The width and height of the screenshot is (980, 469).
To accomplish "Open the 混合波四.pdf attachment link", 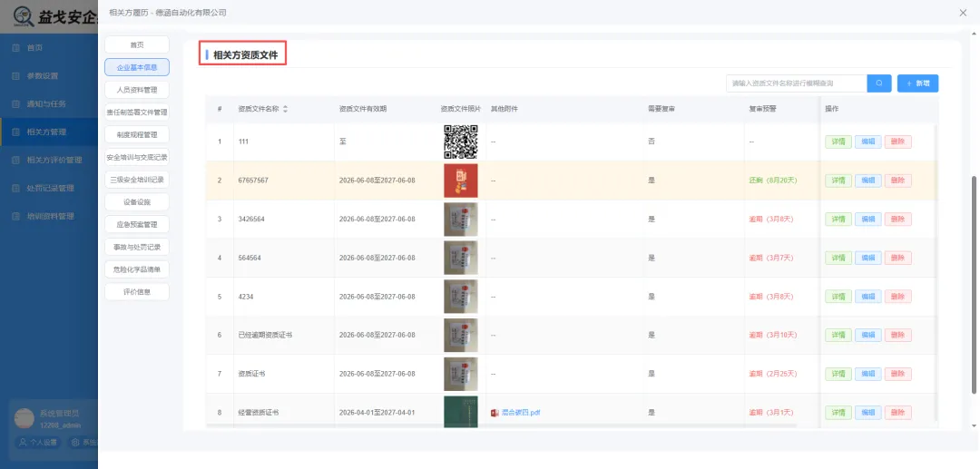I will [521, 413].
